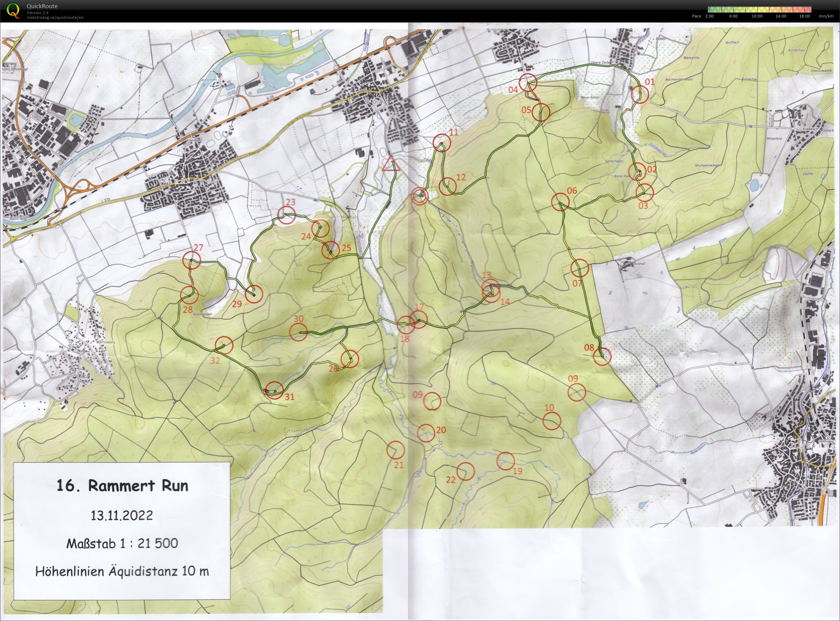The height and width of the screenshot is (621, 840).
Task: Click the date 13.11.2022 text
Action: click(122, 515)
